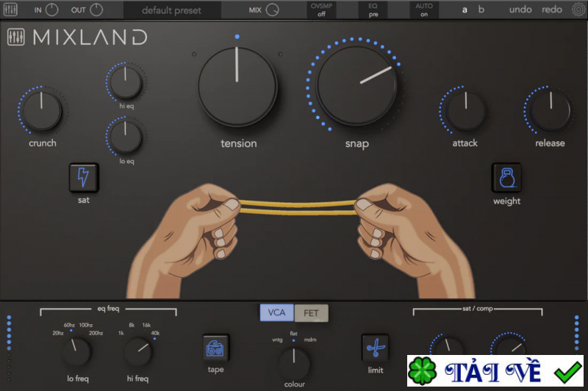Switch to FET compressor mode
Viewport: 588px width, 391px height.
point(311,312)
